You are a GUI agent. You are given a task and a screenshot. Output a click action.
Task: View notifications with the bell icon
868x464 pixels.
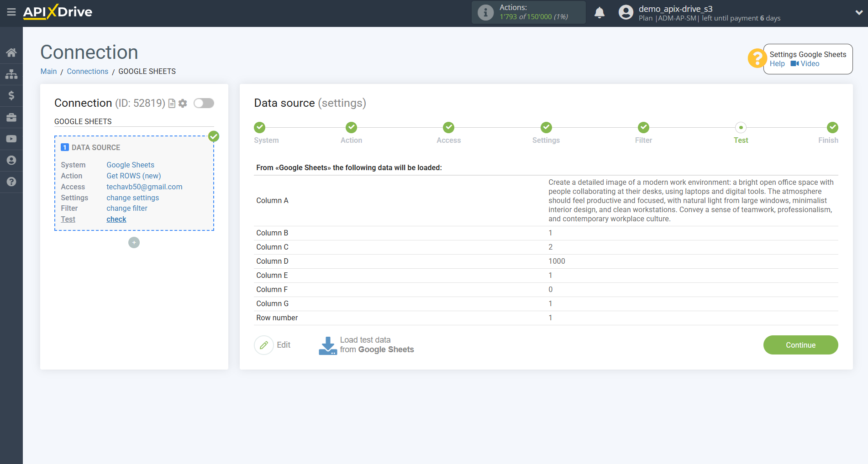[599, 12]
